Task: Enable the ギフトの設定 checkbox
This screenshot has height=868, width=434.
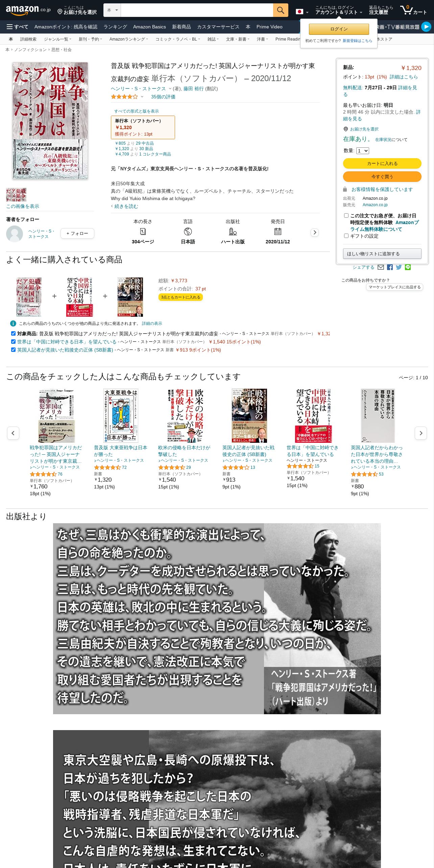Action: tap(346, 236)
